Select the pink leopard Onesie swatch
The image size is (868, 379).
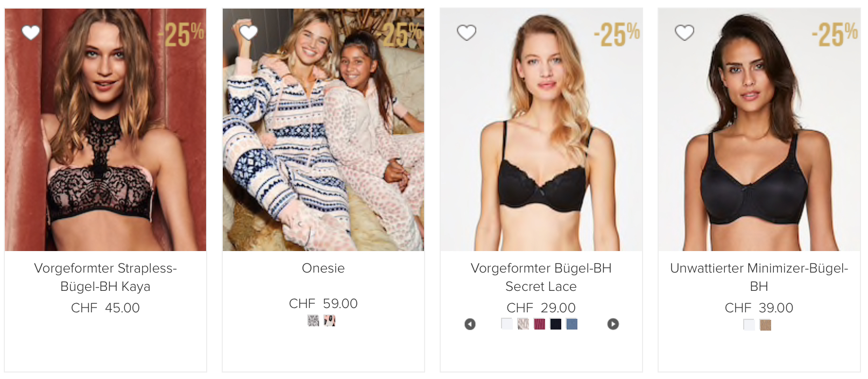point(329,321)
